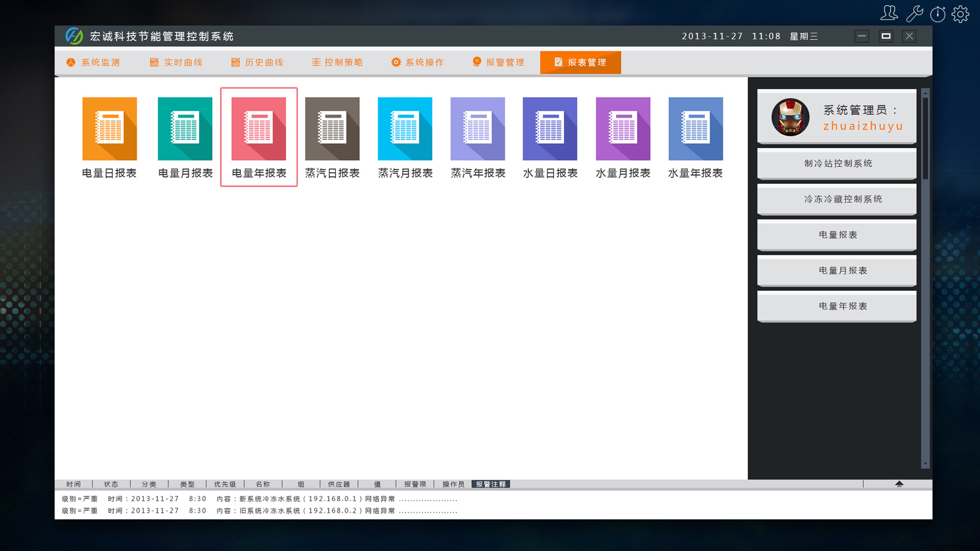This screenshot has width=980, height=551.
Task: Open the 蒸汽月报表 cyan report icon
Action: 405,129
